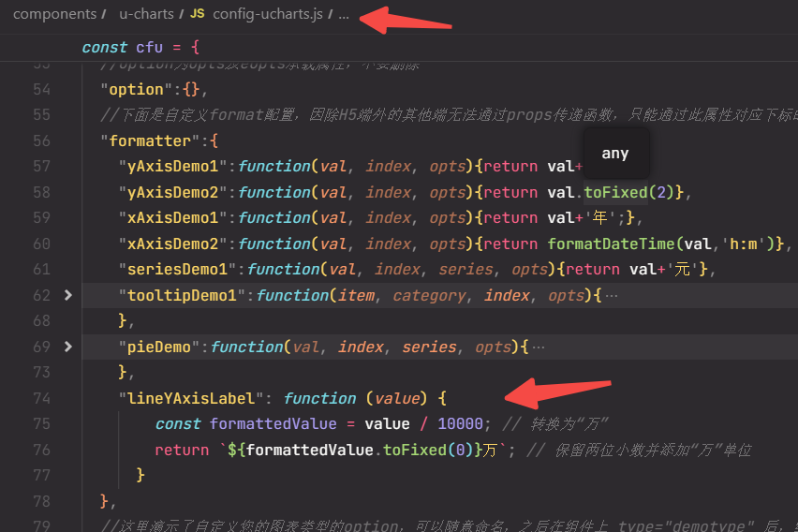Click the "pieDemo" key text
Image resolution: width=798 pixels, height=532 pixels.
pos(159,347)
